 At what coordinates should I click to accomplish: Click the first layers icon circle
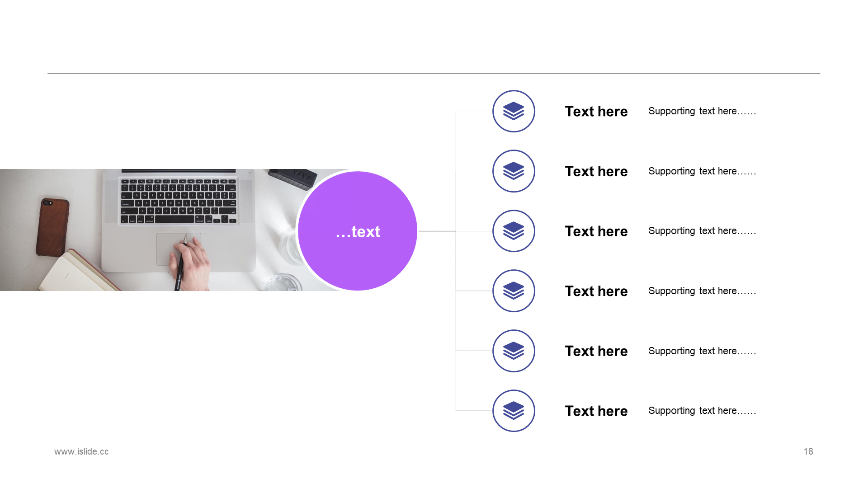click(x=514, y=111)
